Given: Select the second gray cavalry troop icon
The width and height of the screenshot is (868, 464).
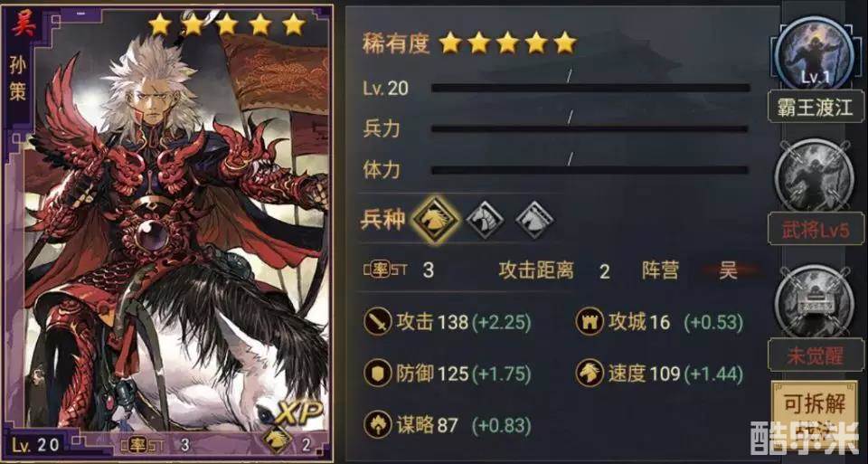Looking at the screenshot, I should click(x=486, y=219).
